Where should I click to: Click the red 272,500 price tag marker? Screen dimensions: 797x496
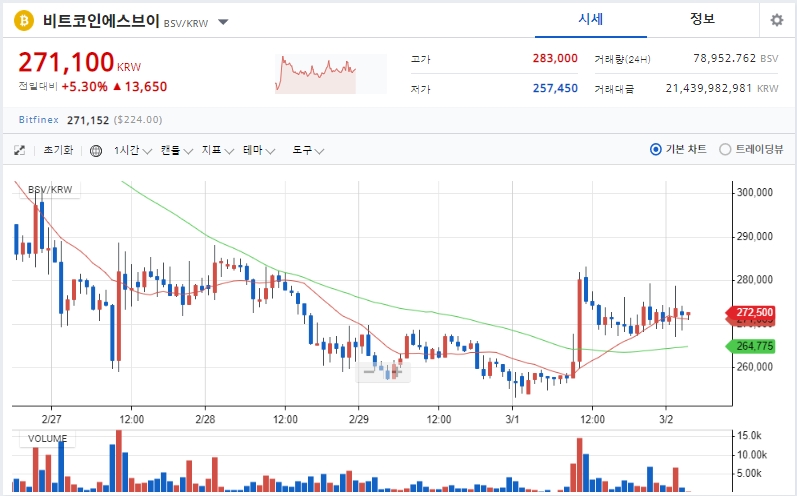750,312
